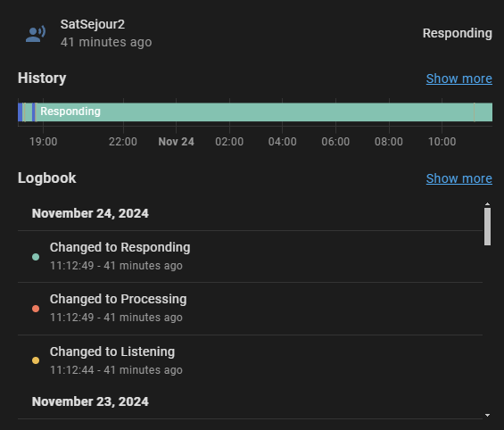Click the blue segment at history start
Screen dimensions: 504x430
click(20, 112)
